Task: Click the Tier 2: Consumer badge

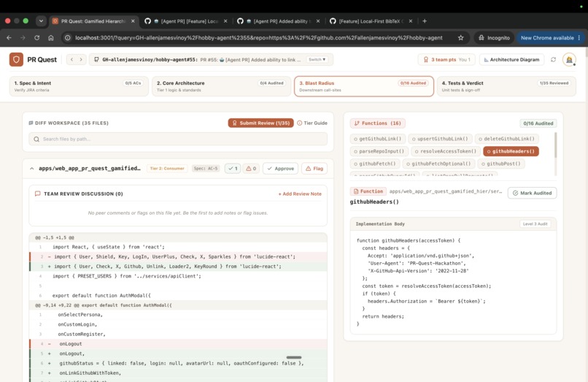Action: coord(167,168)
